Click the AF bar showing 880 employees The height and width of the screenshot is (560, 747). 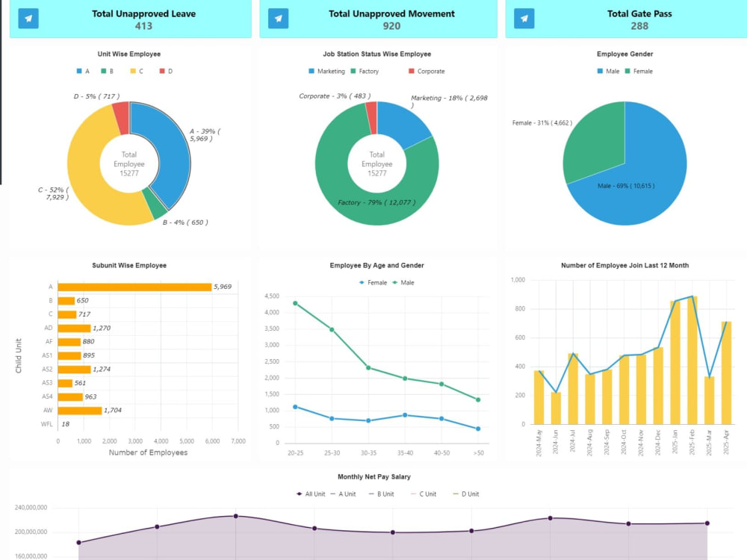(69, 342)
